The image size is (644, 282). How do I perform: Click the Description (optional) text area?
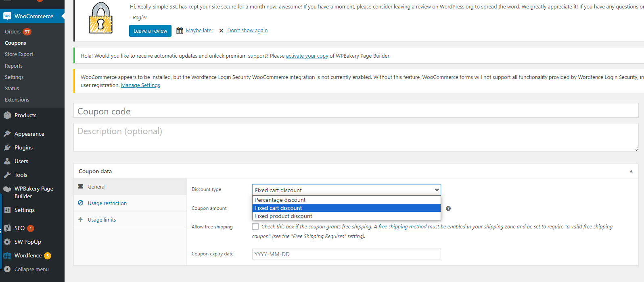tap(356, 137)
